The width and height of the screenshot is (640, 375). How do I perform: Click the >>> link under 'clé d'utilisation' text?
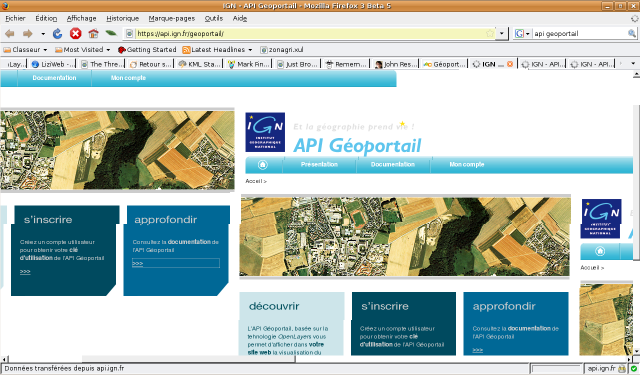[x=25, y=271]
